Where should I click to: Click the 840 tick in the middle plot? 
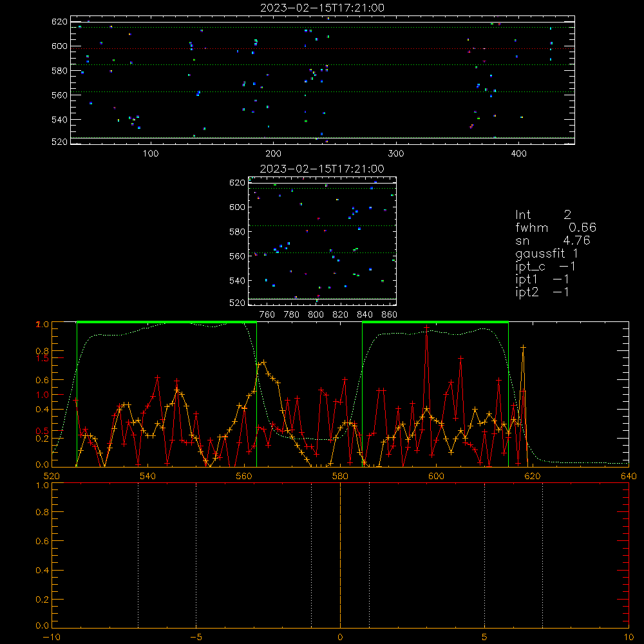pyautogui.click(x=365, y=315)
